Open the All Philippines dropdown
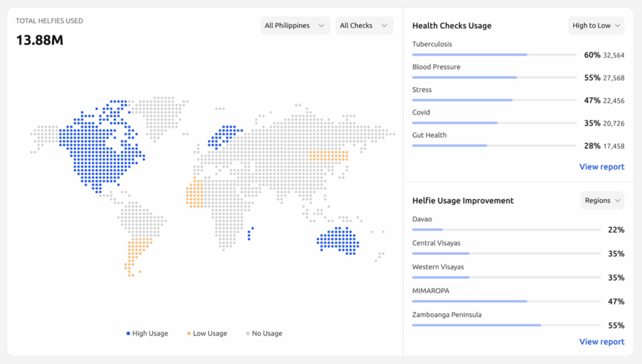 [295, 26]
